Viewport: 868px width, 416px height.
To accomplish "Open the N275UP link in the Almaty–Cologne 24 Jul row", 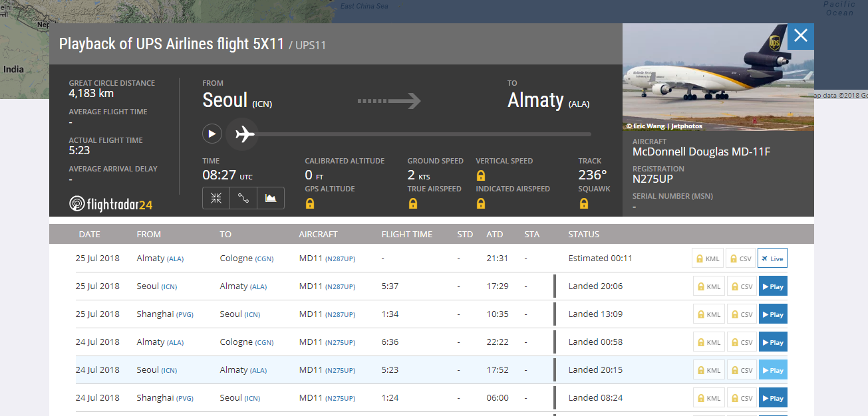I will [x=340, y=342].
